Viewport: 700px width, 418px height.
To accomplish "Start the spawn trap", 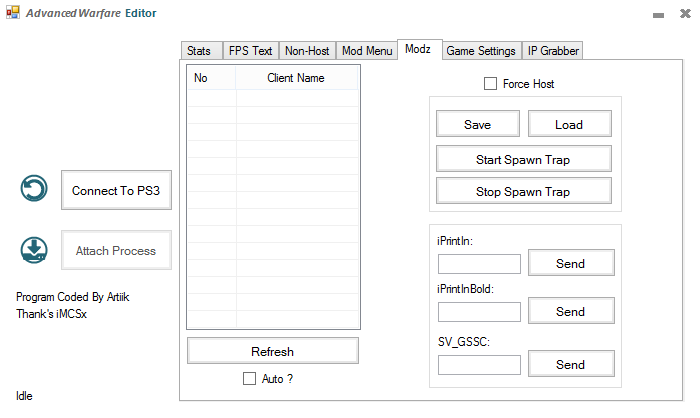I will [524, 159].
